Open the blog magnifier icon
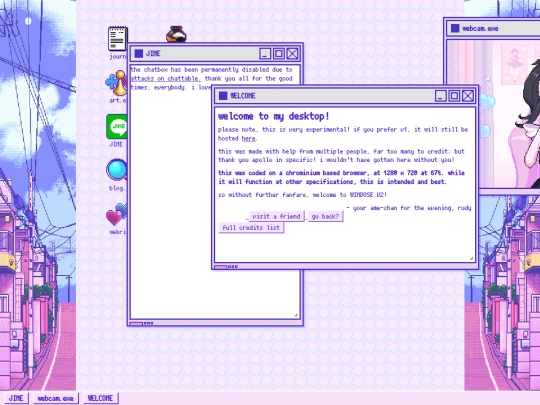Image resolution: width=540 pixels, height=405 pixels. (x=117, y=170)
